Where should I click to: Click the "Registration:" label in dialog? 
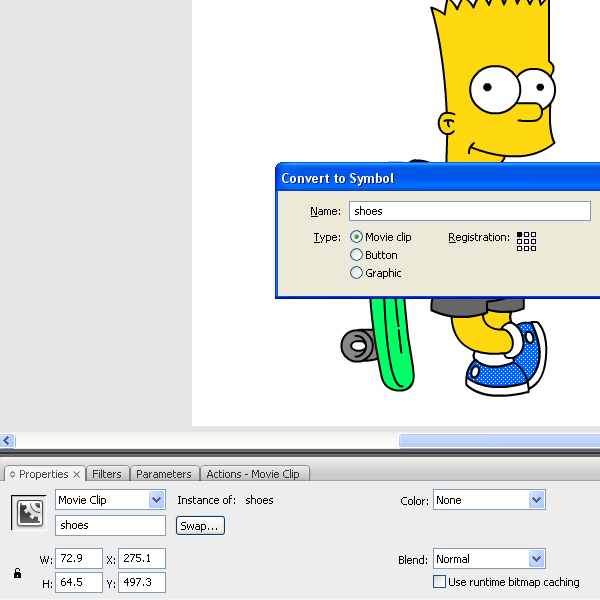[x=479, y=238]
